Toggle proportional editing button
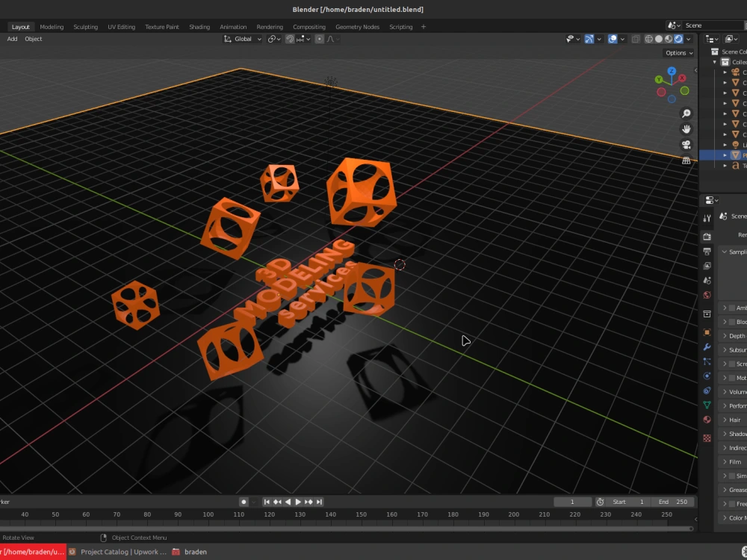The height and width of the screenshot is (560, 747). [x=320, y=39]
